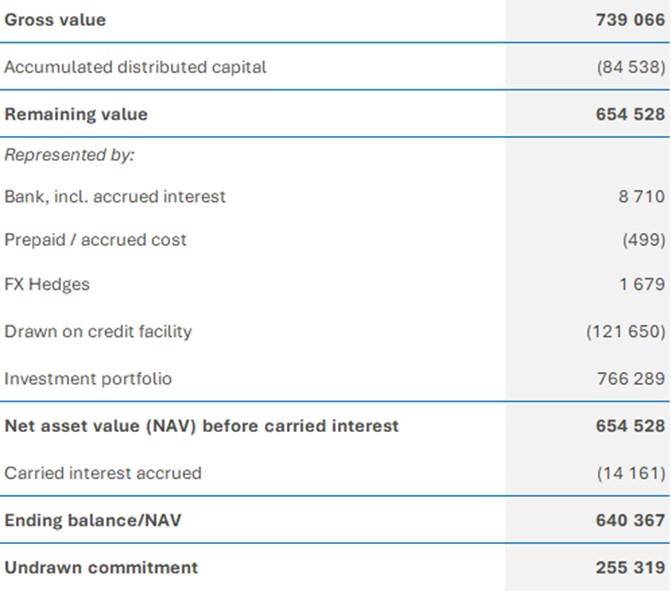Select the 766 289 investment portfolio value

[x=630, y=378]
